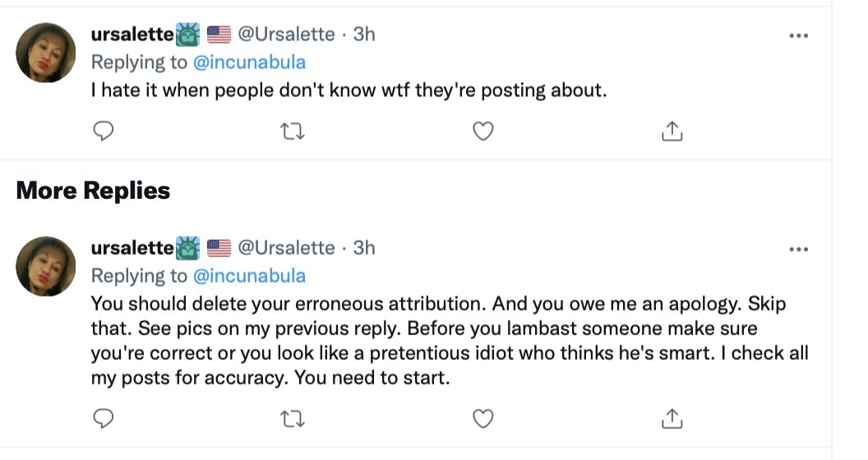Open @incunabula link in second tweet
Viewport: 868px width, 460px height.
click(x=249, y=275)
